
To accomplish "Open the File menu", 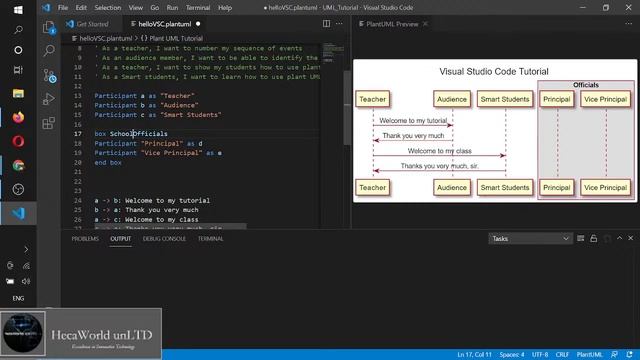I will point(62,8).
